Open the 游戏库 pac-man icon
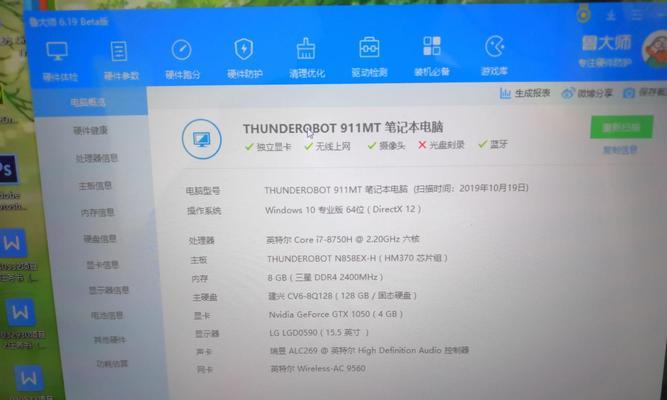667x400 pixels. [494, 46]
